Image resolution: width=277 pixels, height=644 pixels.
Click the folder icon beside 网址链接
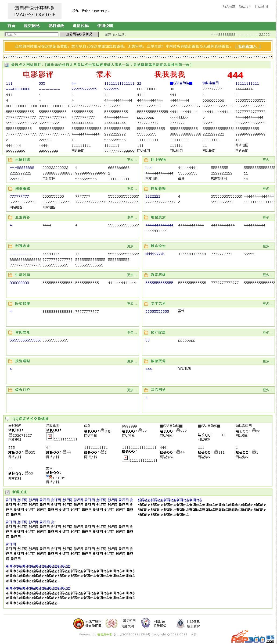tap(146, 189)
